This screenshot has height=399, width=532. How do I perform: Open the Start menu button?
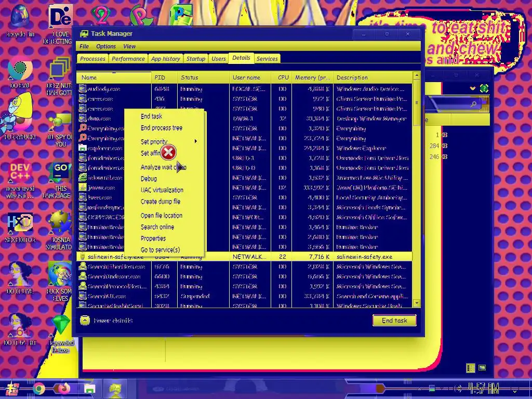[12, 389]
